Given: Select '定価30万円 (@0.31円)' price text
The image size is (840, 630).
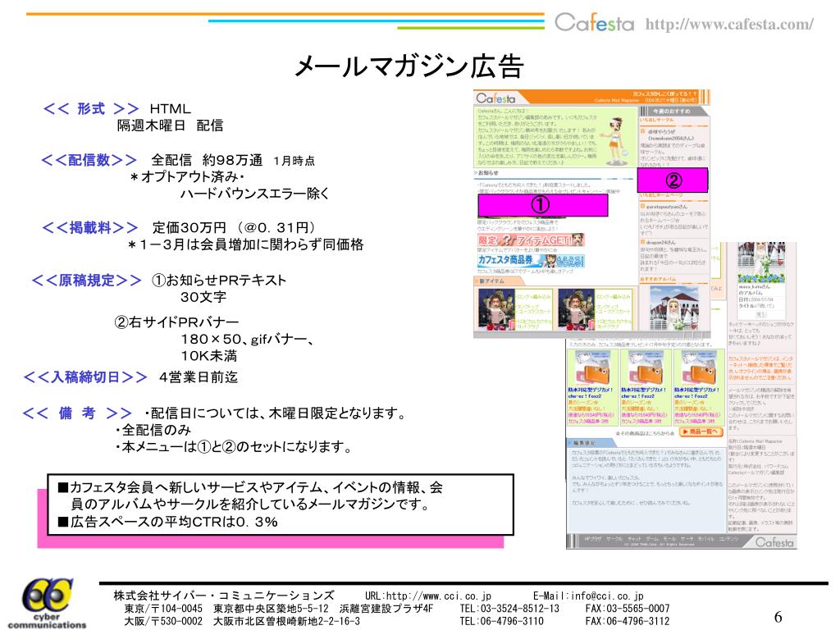Looking at the screenshot, I should [x=234, y=228].
